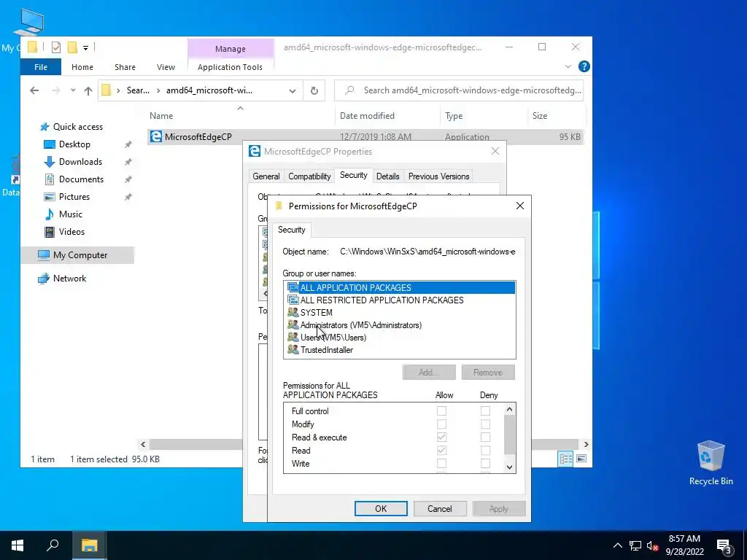Open the View ribbon tab
Screen dimensions: 747x560
click(x=166, y=67)
